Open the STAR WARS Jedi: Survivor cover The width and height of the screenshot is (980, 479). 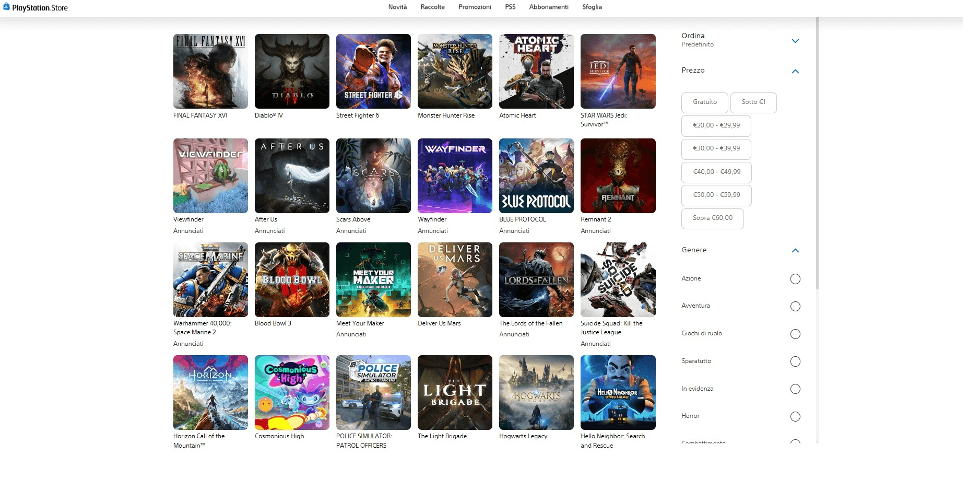pyautogui.click(x=618, y=71)
